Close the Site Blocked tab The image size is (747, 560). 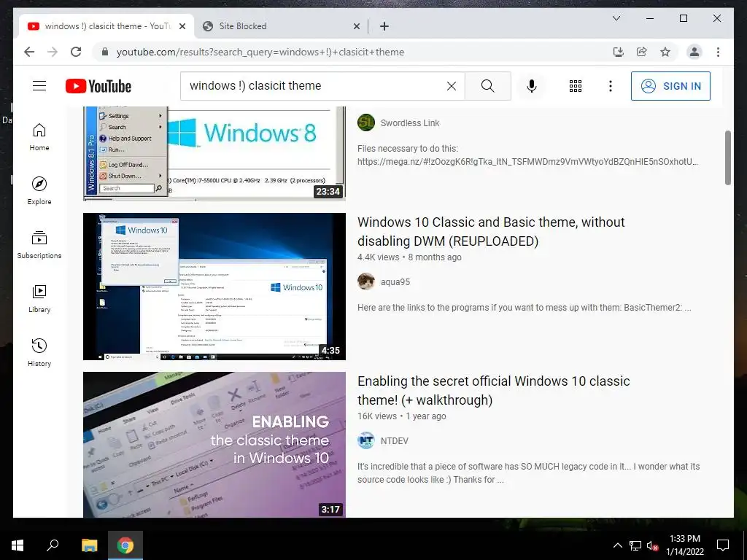pos(356,26)
